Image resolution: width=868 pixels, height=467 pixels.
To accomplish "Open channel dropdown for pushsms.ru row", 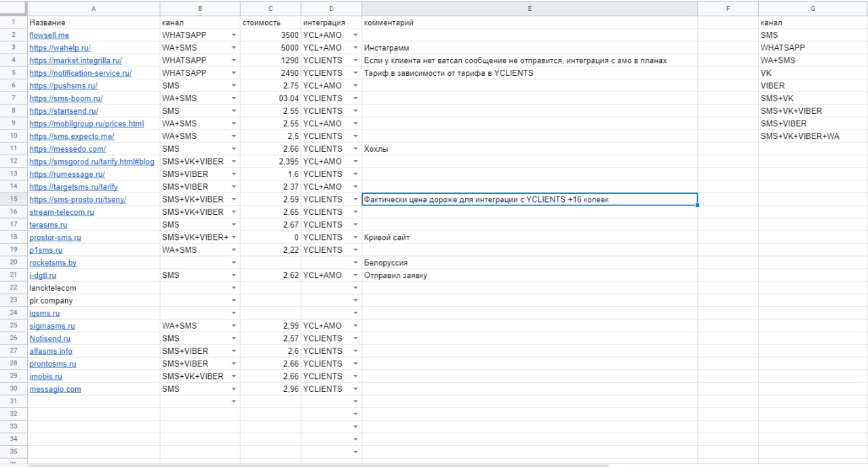I will tap(234, 86).
